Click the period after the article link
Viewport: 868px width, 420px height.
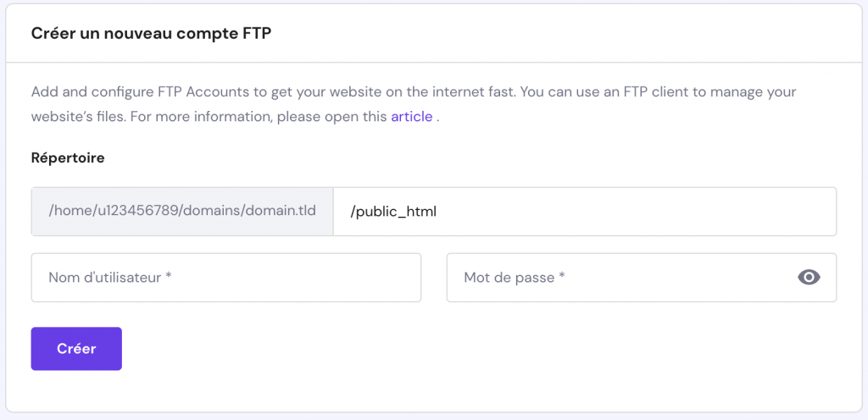point(437,118)
